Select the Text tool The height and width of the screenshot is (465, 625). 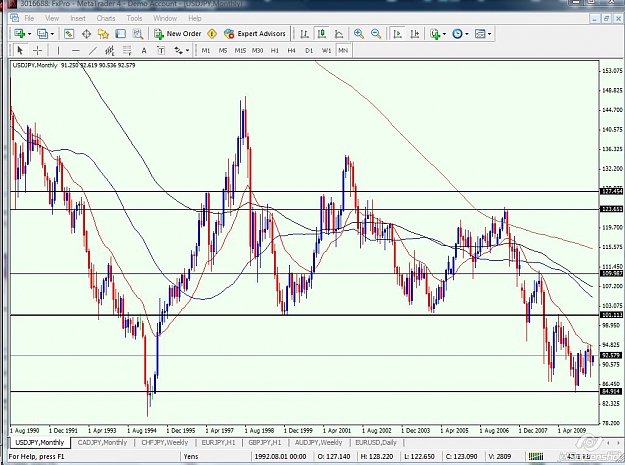click(x=144, y=51)
